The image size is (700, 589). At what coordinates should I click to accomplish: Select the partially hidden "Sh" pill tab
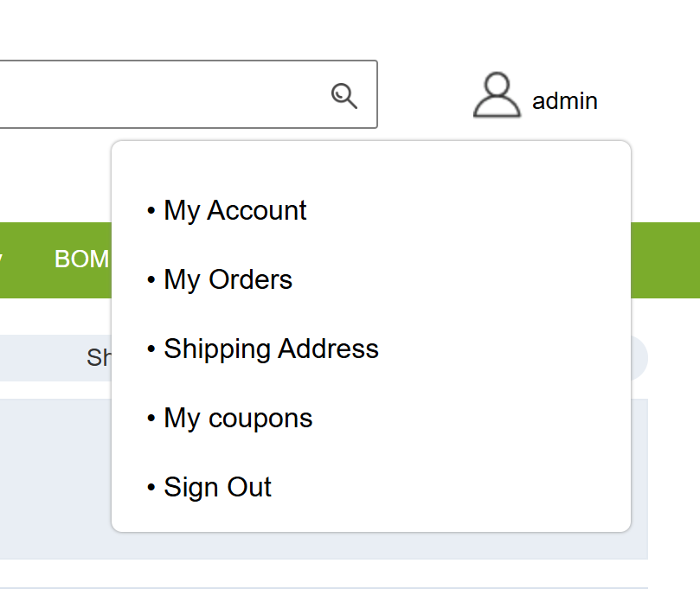[x=99, y=358]
